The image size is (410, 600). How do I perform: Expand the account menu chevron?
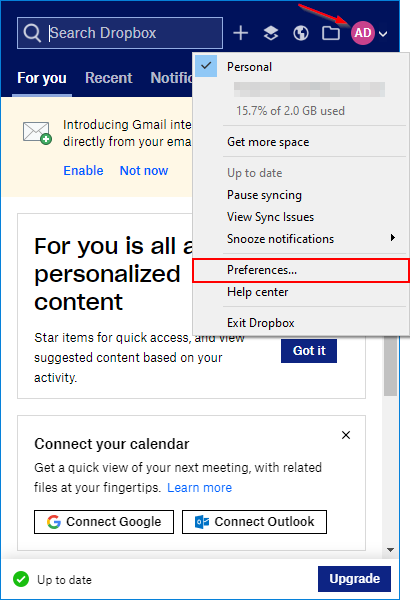383,34
